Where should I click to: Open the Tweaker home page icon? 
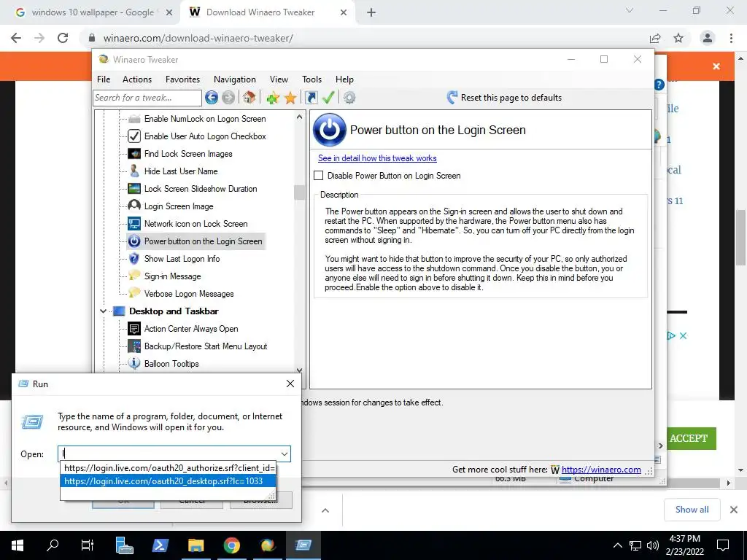[249, 98]
